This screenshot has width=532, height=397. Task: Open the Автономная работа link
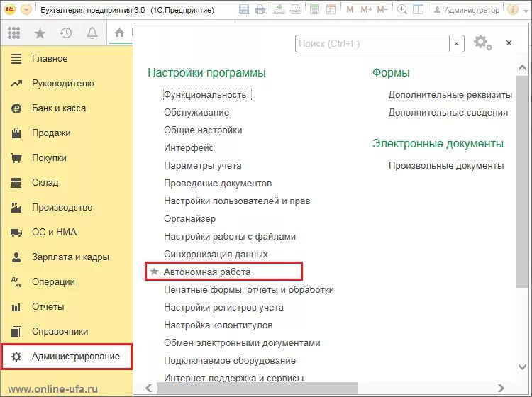pyautogui.click(x=207, y=272)
